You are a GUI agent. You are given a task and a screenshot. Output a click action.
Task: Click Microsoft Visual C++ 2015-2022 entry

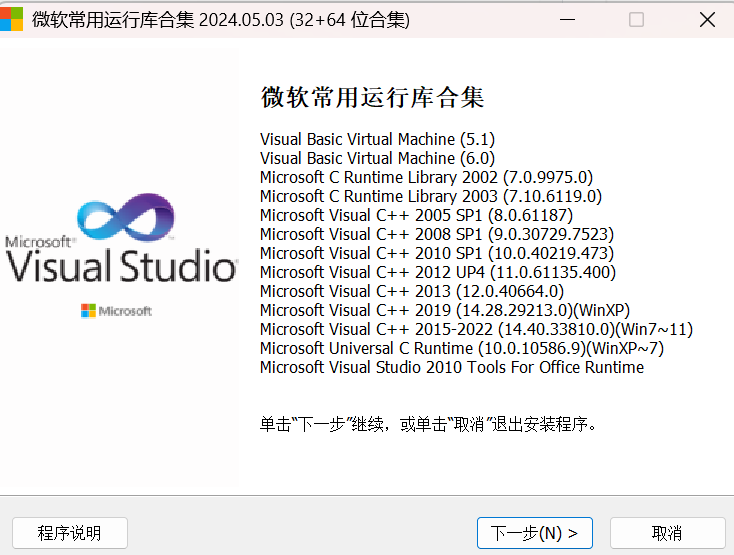point(476,329)
